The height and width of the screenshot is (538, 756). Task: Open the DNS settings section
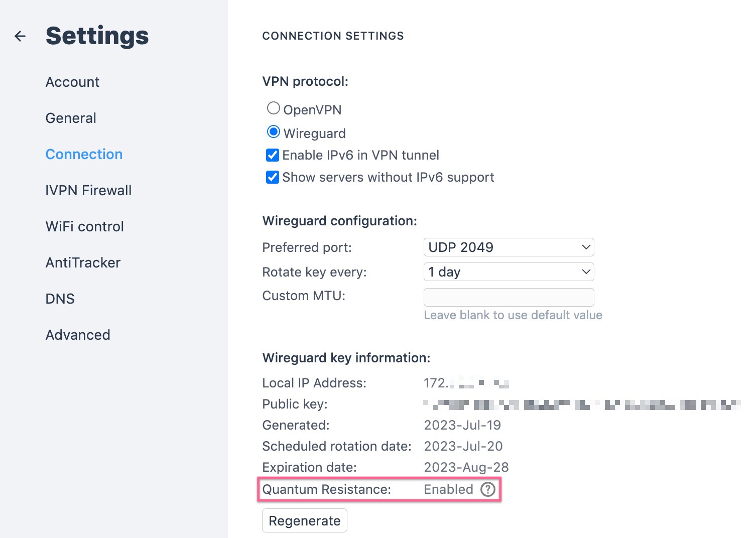60,299
